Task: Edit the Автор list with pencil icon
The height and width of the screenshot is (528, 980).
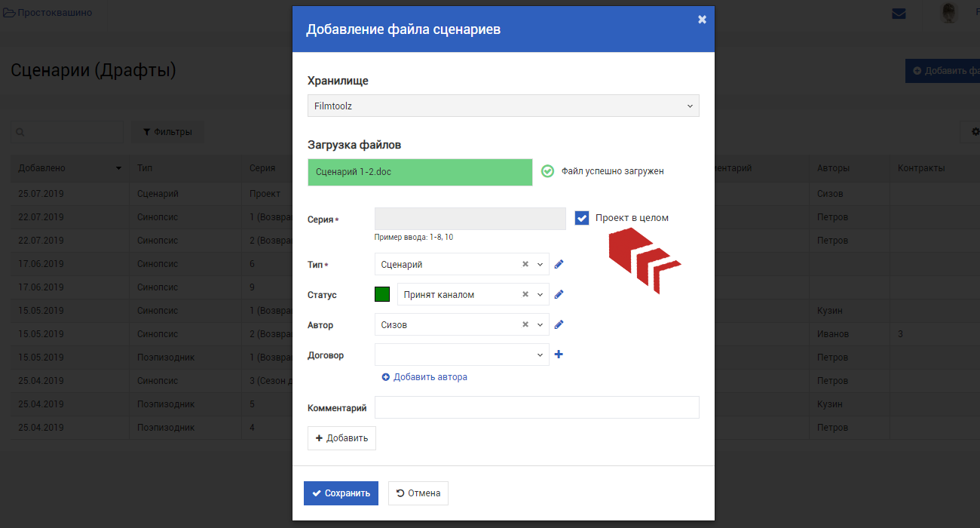Action: click(x=559, y=324)
